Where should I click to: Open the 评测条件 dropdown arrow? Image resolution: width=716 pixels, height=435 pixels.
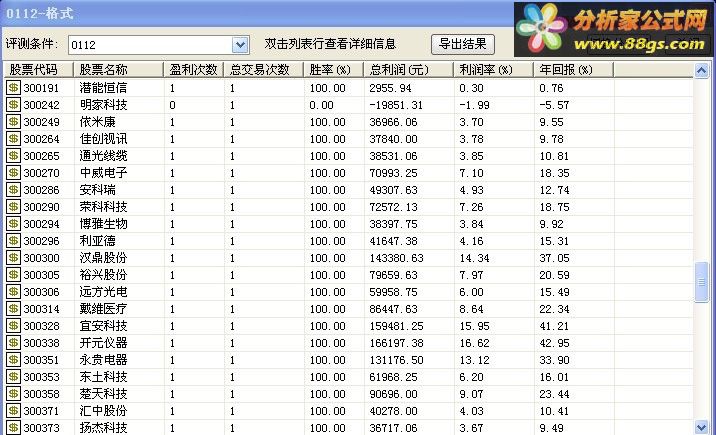[240, 45]
